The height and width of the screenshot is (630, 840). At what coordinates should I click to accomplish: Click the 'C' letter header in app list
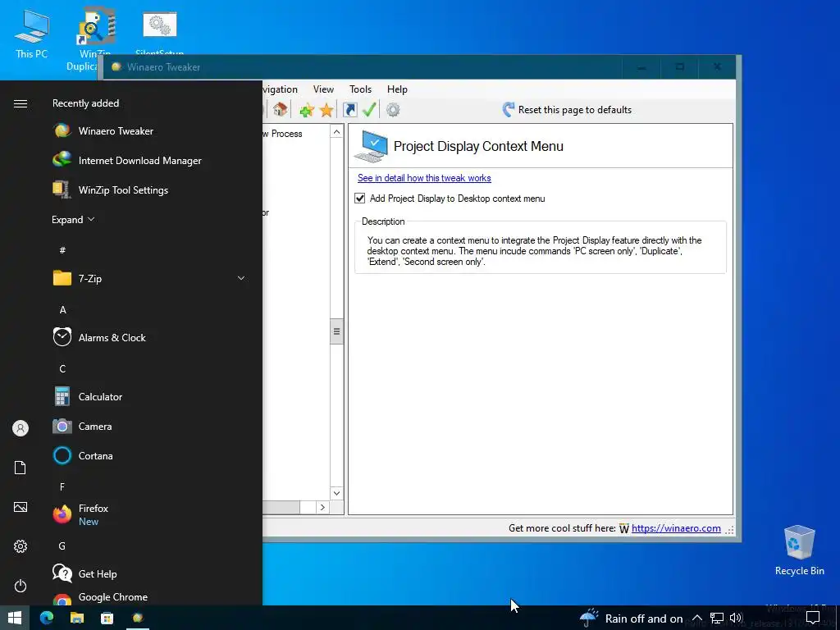pos(62,368)
